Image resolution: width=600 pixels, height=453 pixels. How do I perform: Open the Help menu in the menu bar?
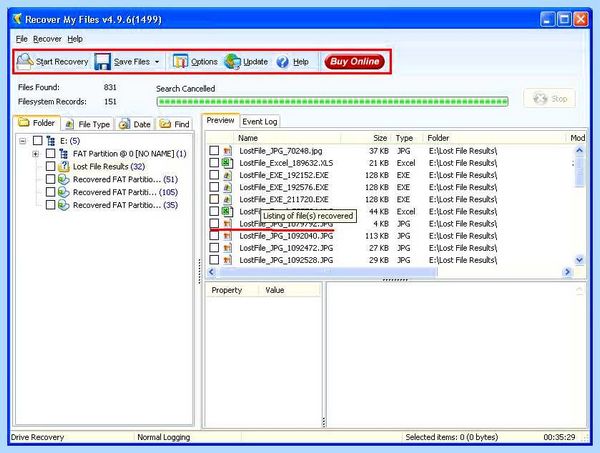tap(75, 39)
